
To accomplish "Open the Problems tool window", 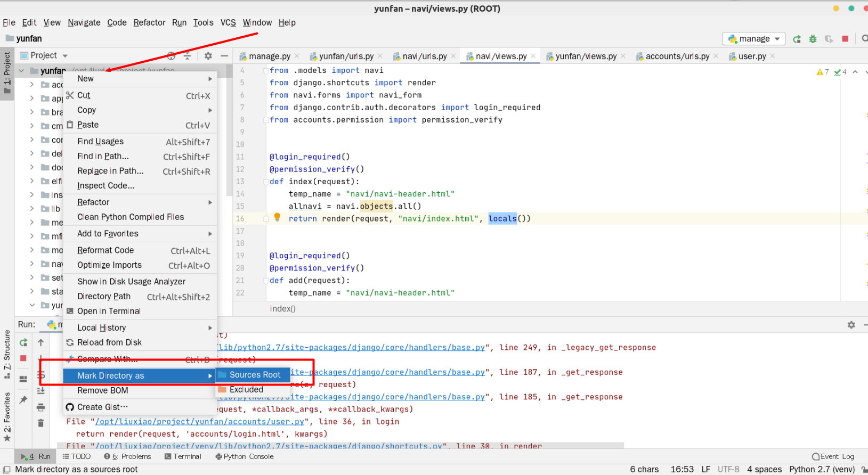I will tap(127, 456).
